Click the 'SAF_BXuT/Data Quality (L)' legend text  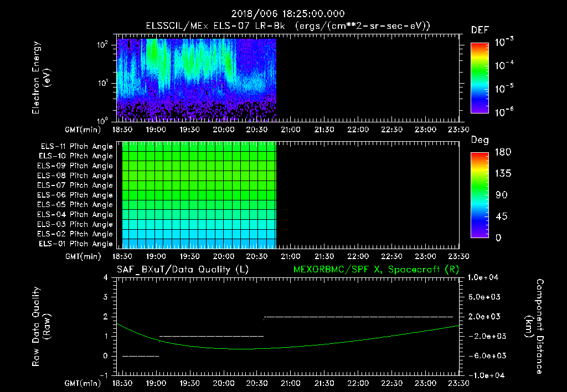[183, 270]
